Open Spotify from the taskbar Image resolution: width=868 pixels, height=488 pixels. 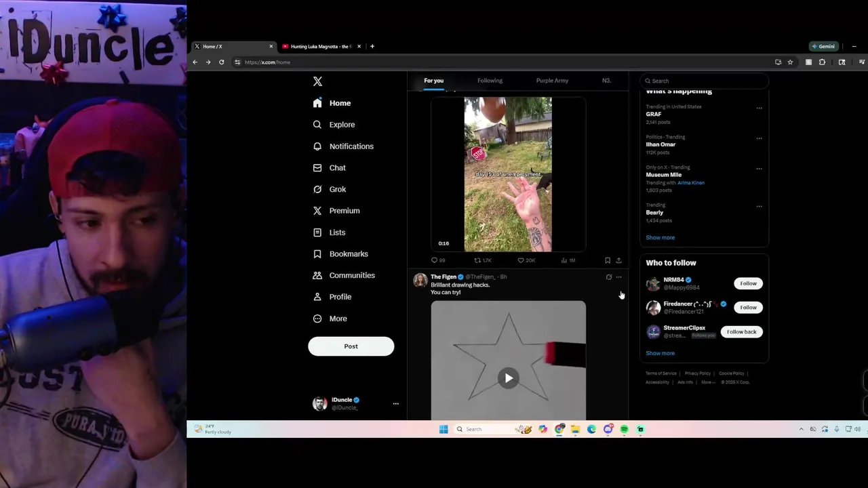[624, 429]
